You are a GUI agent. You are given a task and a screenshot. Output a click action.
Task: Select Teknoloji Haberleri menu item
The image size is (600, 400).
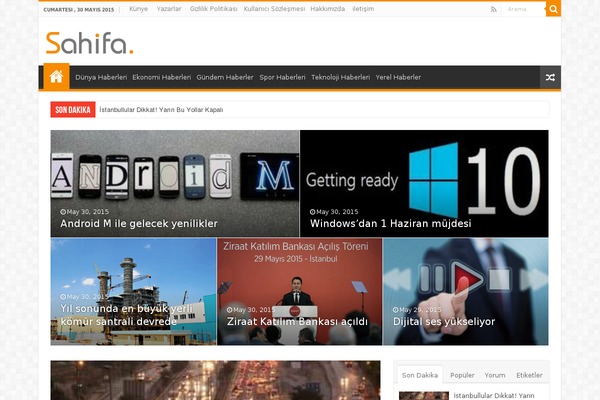click(x=341, y=77)
